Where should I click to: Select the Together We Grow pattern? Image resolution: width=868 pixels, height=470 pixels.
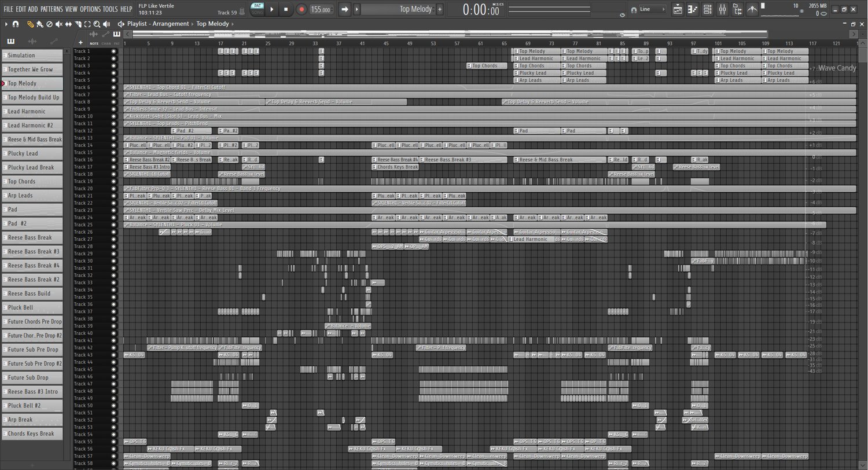click(32, 69)
